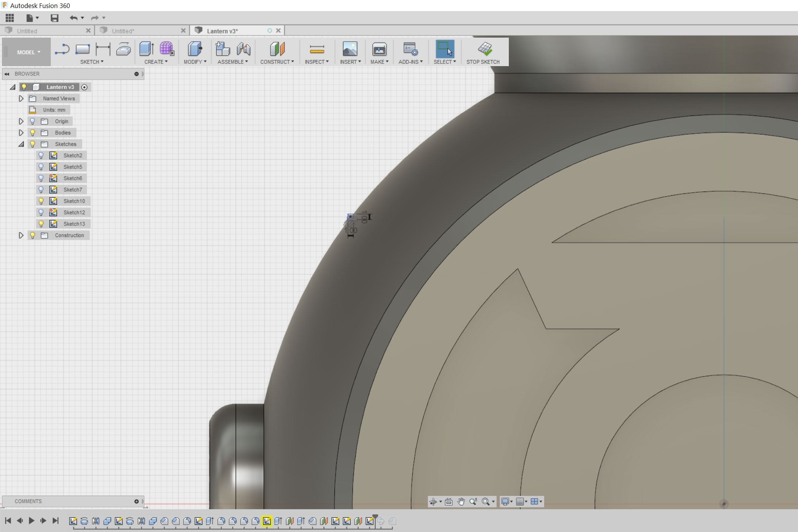Switch to the Untitled* tab
Viewport: 798px width, 532px height.
pos(123,31)
